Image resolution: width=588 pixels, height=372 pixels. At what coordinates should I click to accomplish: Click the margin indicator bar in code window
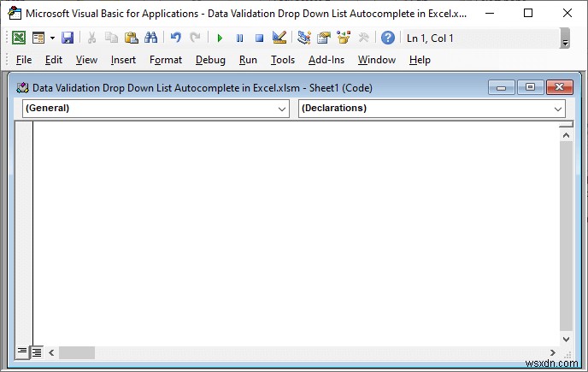pos(24,233)
